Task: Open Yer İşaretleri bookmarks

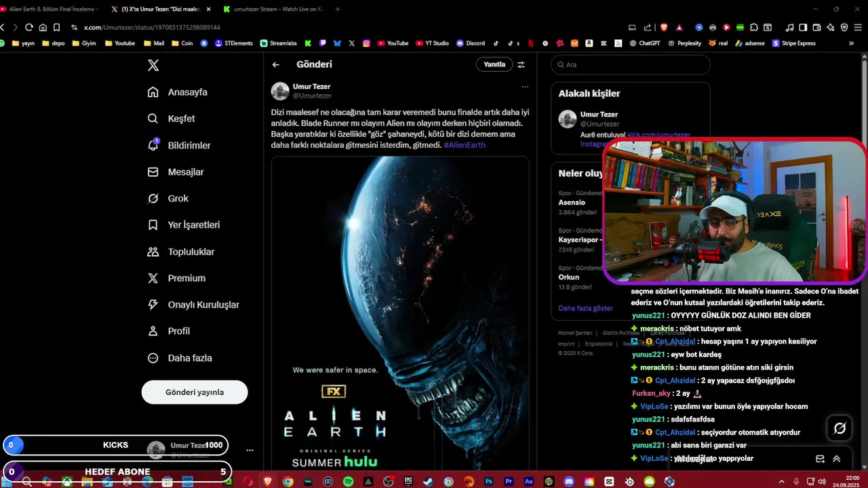Action: point(184,225)
